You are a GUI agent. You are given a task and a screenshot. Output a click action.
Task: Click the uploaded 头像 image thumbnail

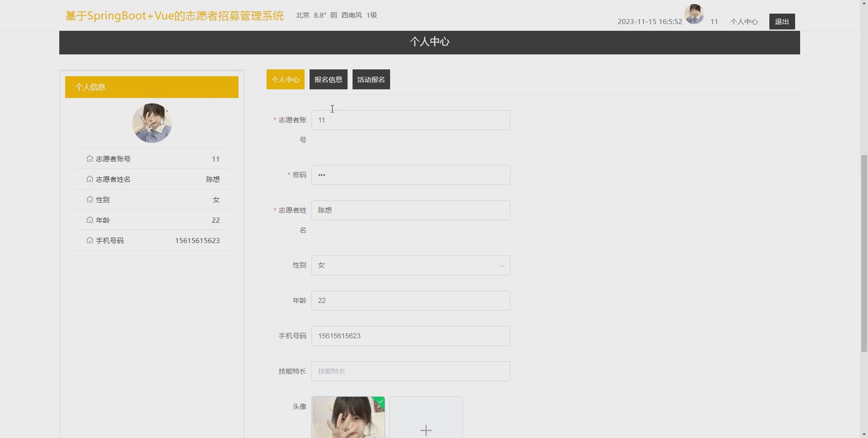tap(348, 417)
